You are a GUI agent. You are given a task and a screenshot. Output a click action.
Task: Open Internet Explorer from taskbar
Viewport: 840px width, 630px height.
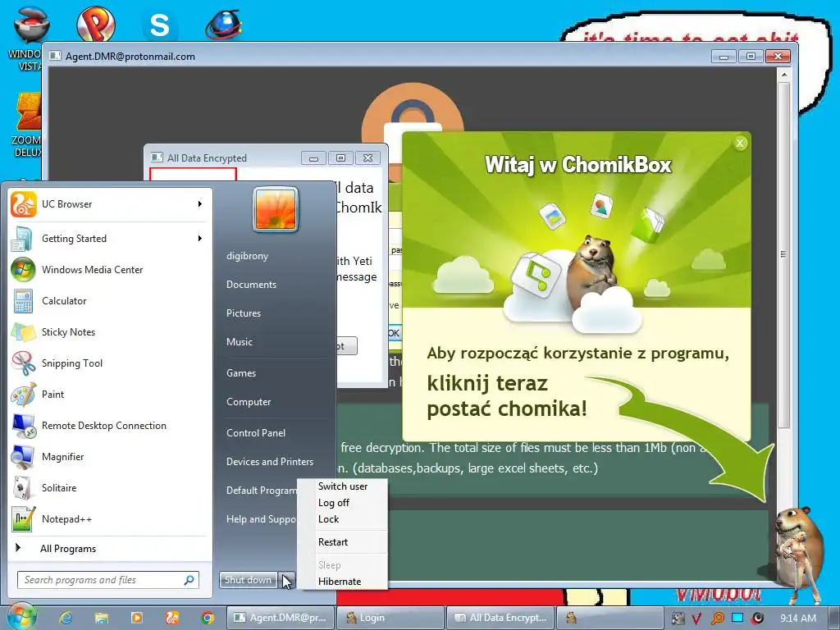coord(66,618)
